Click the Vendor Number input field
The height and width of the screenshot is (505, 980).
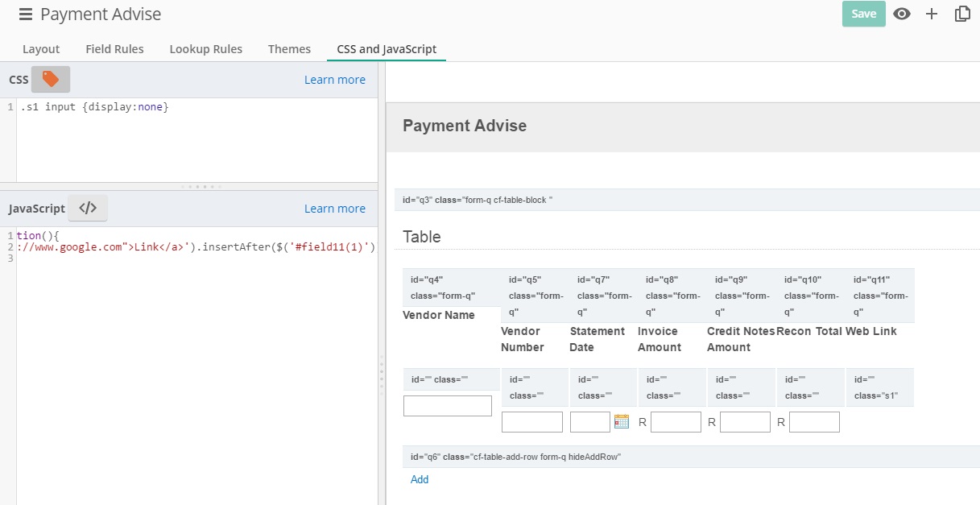click(531, 422)
